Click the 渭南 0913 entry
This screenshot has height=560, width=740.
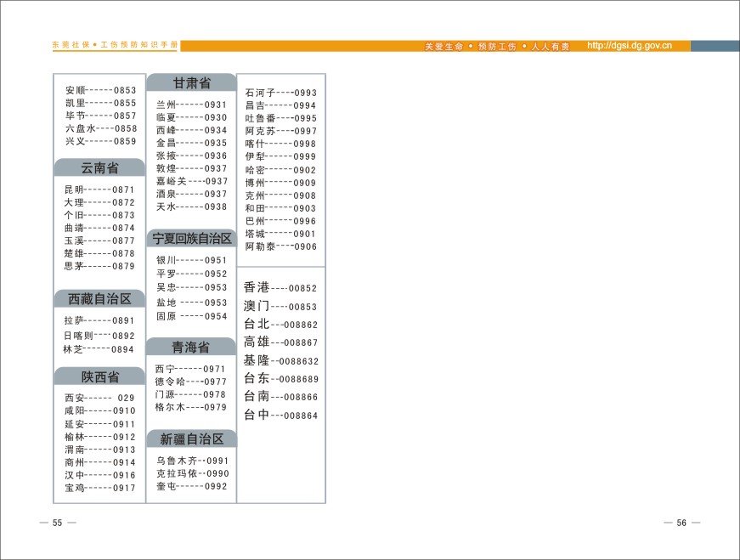100,450
